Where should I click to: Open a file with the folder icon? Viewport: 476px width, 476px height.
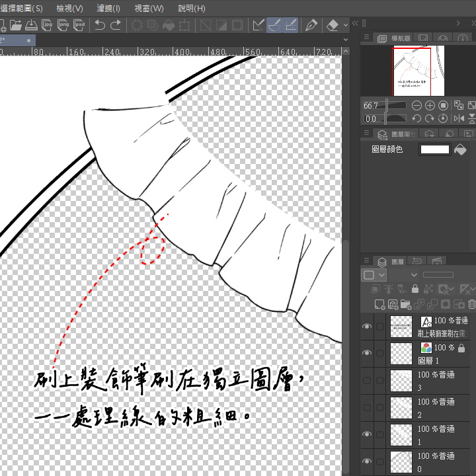(15, 25)
